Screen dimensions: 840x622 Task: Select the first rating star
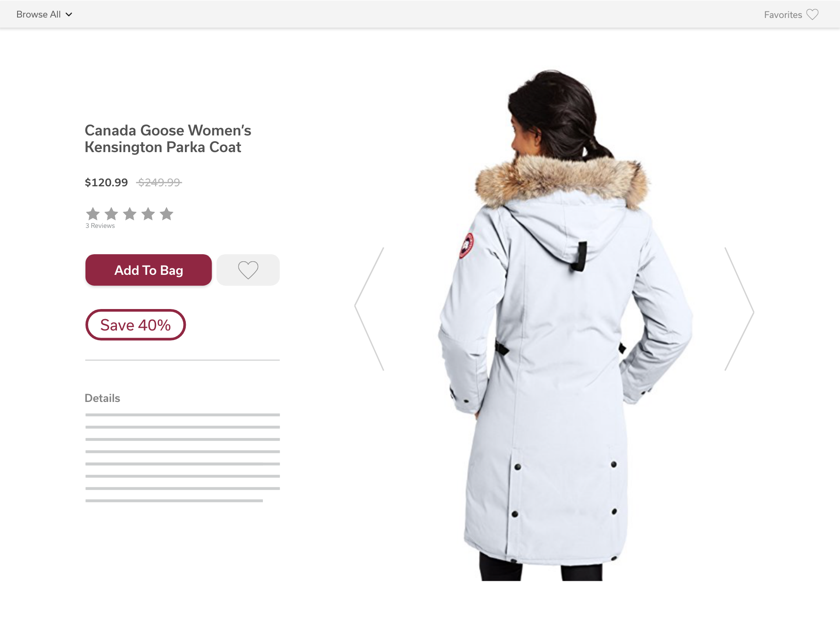click(x=93, y=214)
